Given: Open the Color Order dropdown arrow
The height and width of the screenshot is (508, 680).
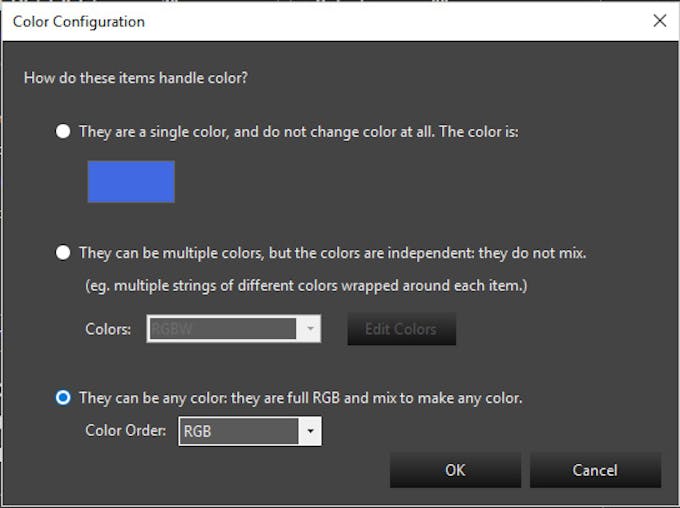Looking at the screenshot, I should tap(311, 432).
